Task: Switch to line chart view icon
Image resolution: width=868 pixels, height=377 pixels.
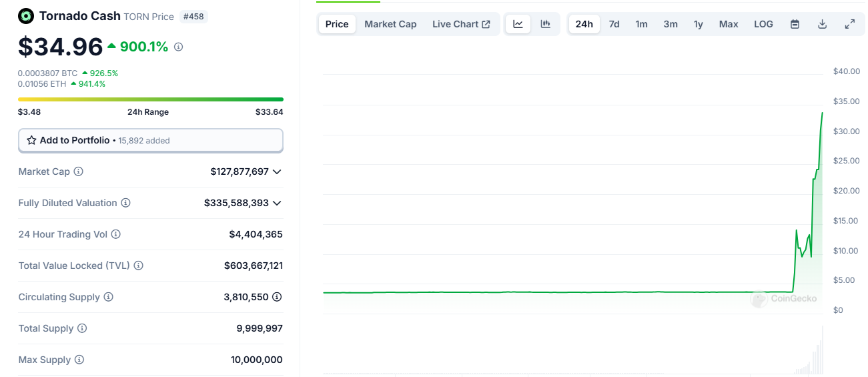Action: [518, 24]
